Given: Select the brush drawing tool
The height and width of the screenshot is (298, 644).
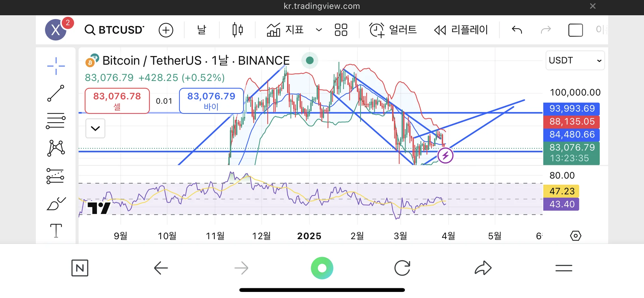Looking at the screenshot, I should point(56,204).
